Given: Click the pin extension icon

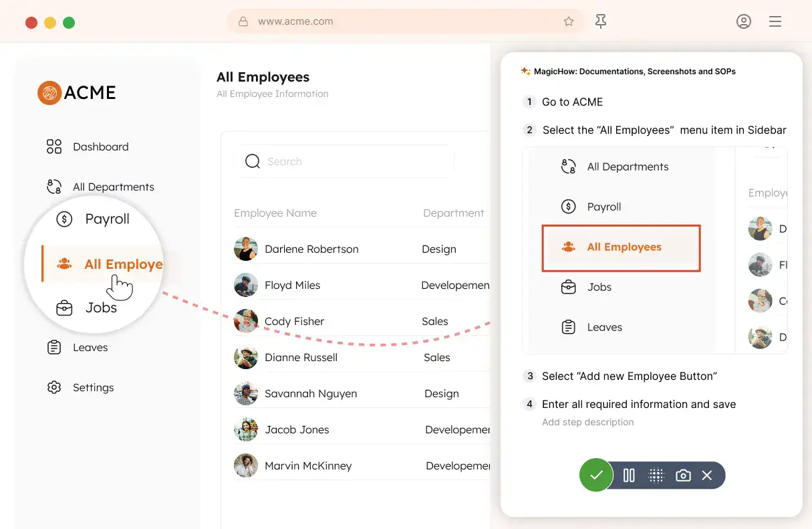Looking at the screenshot, I should tap(601, 21).
